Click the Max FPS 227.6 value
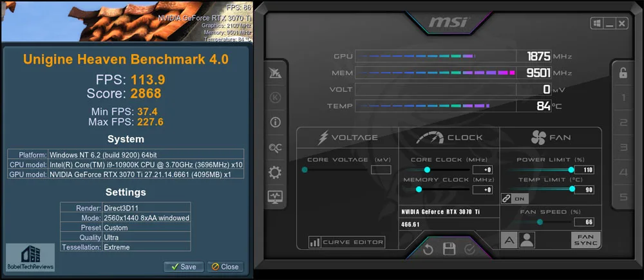644x280 pixels. pos(149,122)
